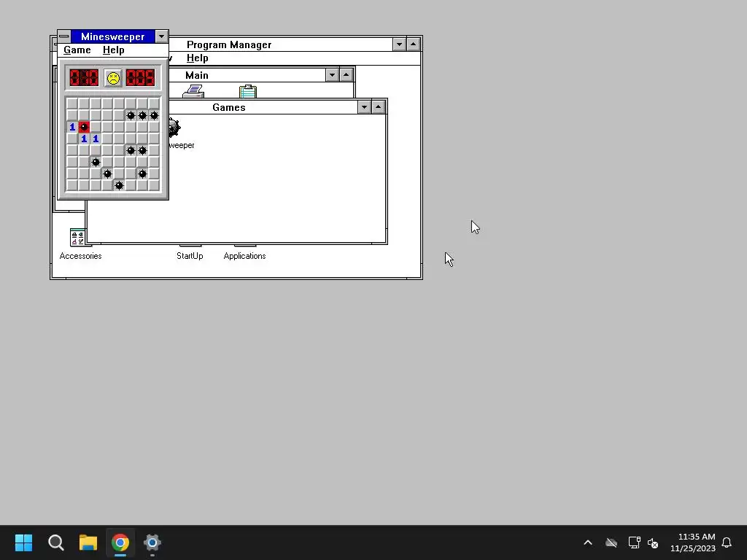Expand the hidden tray icons chevron
The width and height of the screenshot is (747, 560).
tap(588, 542)
